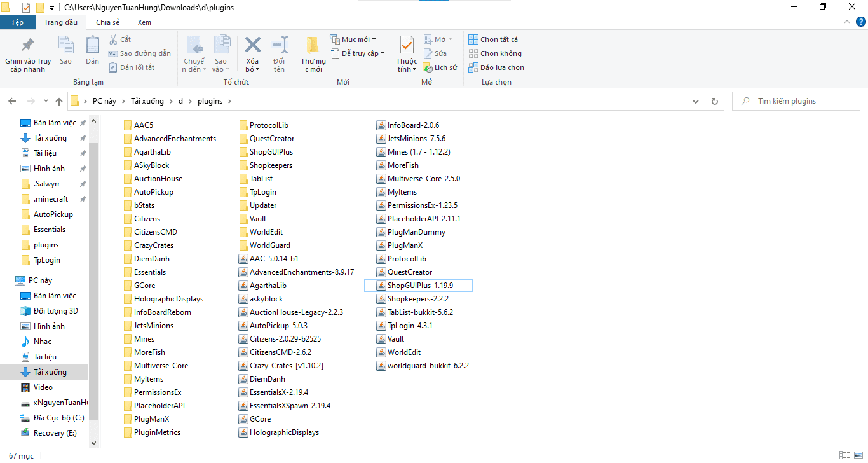Click the Mở button in the ribbon
Image resolution: width=868 pixels, height=463 pixels.
tap(437, 39)
